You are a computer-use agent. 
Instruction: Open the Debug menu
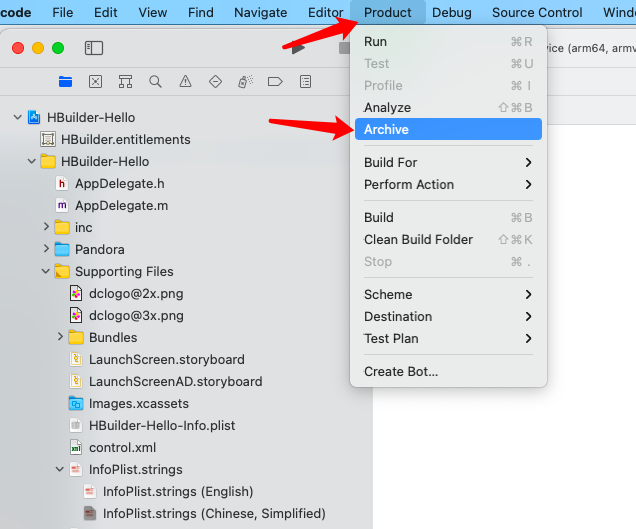click(x=451, y=13)
